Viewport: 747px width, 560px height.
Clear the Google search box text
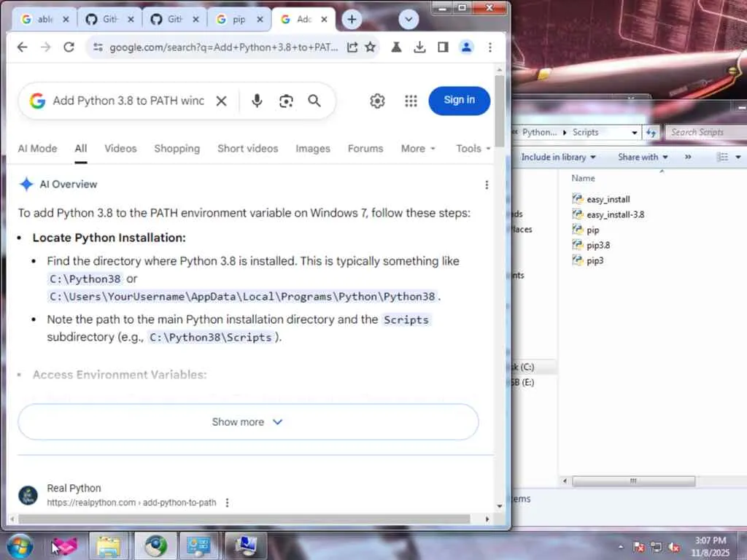221,101
